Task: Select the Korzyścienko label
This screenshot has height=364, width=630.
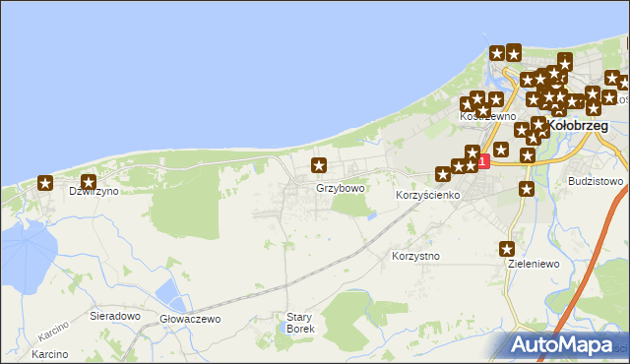Action: point(427,195)
